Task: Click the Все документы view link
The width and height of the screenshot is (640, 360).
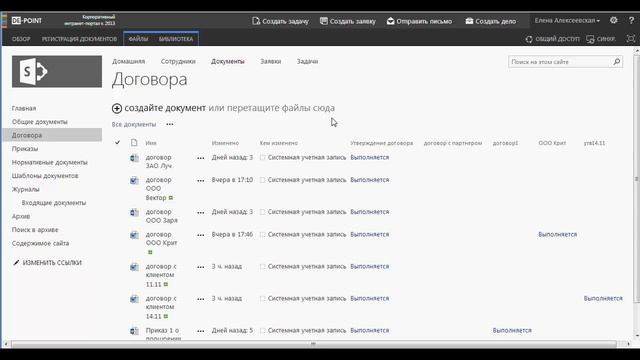Action: point(134,124)
